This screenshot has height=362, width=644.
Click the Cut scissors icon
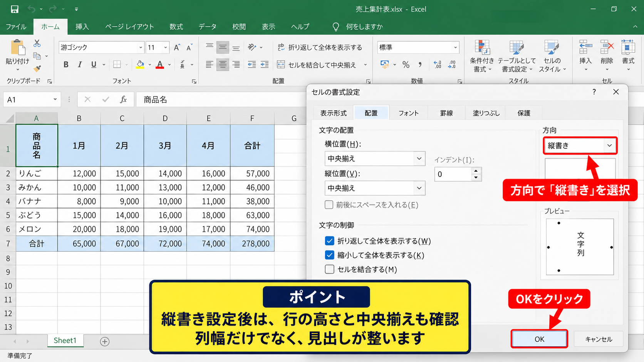click(37, 43)
